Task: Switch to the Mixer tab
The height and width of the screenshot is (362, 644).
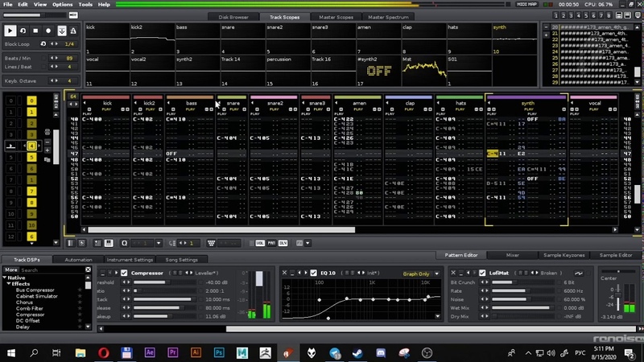Action: tap(512, 255)
